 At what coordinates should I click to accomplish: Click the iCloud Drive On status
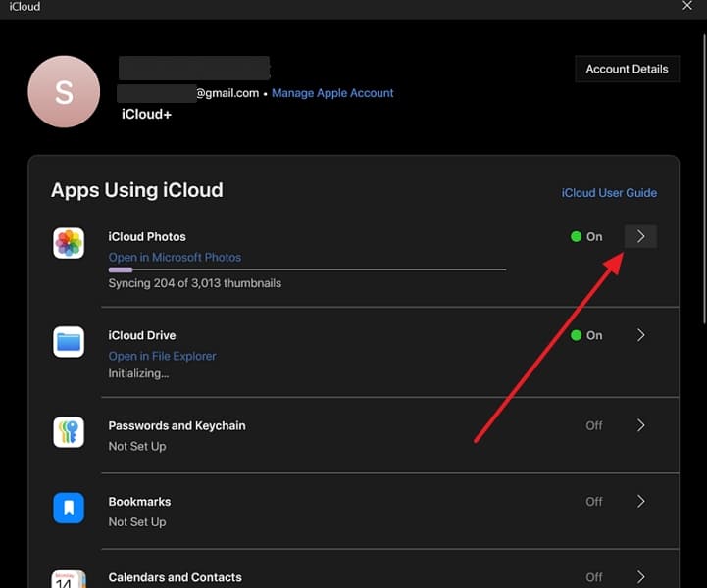pos(586,335)
